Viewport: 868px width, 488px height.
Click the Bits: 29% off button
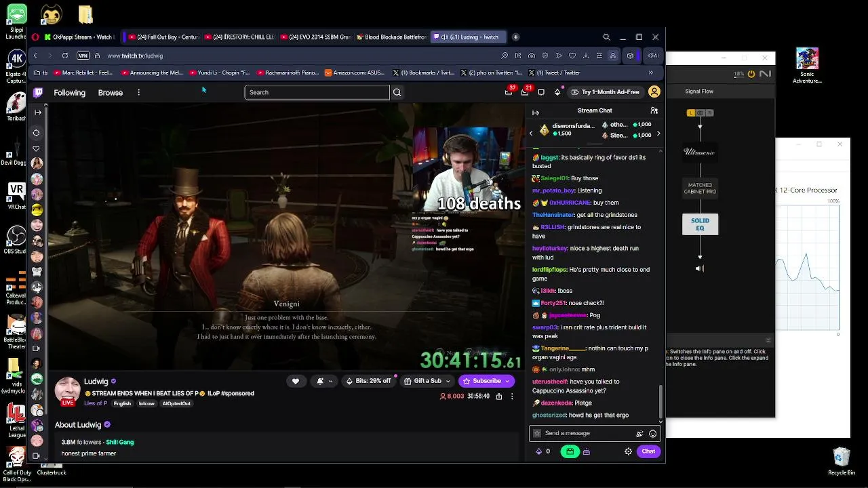pos(370,381)
